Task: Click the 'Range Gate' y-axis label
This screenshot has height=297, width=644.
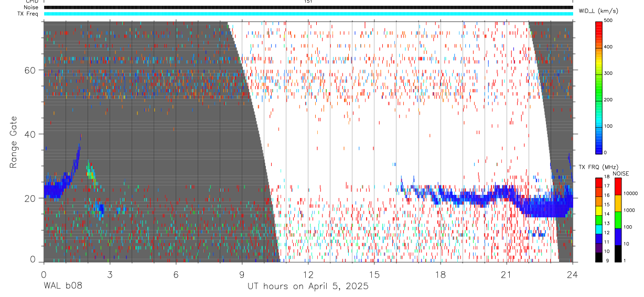Action: [x=14, y=142]
